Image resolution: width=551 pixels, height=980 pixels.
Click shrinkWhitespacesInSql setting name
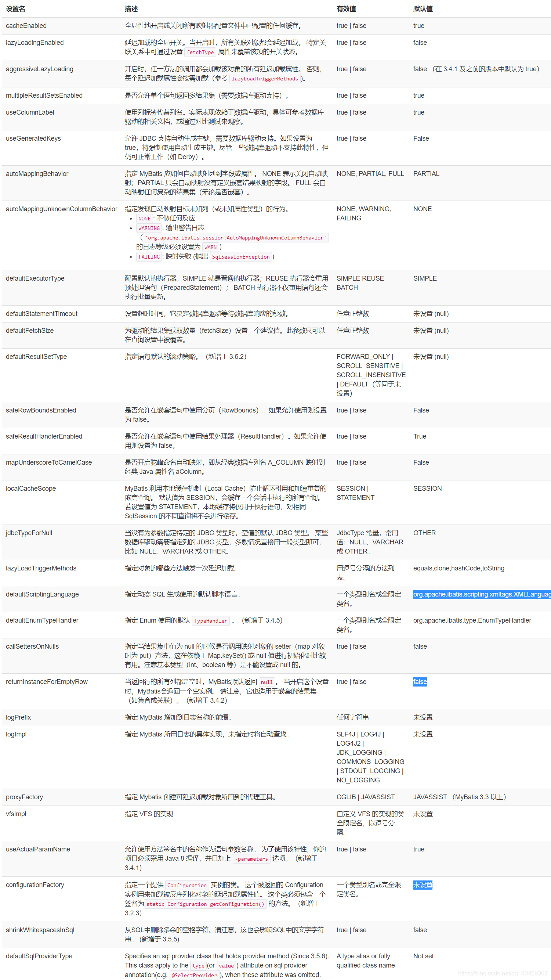40,930
